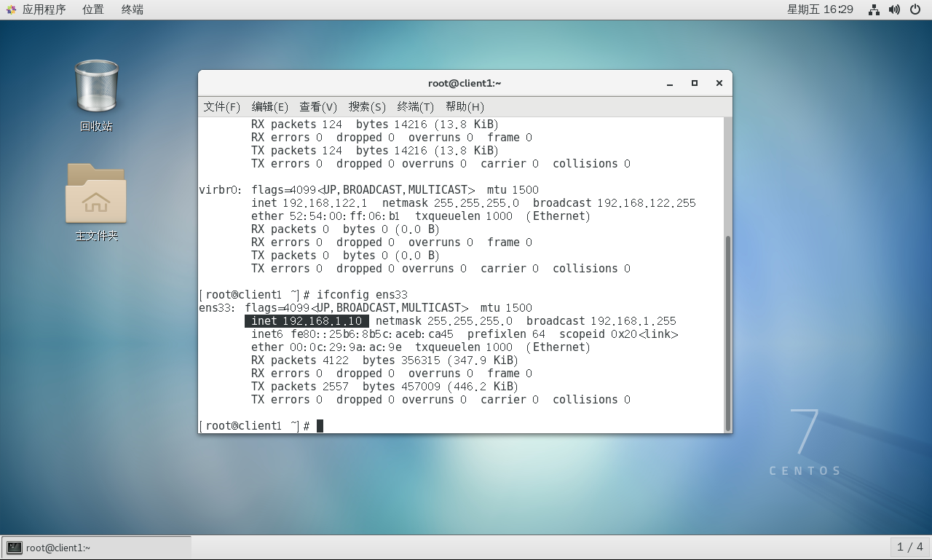Screen dimensions: 932x560
Task: Click the terminal title bar root@client1:~
Action: point(465,83)
